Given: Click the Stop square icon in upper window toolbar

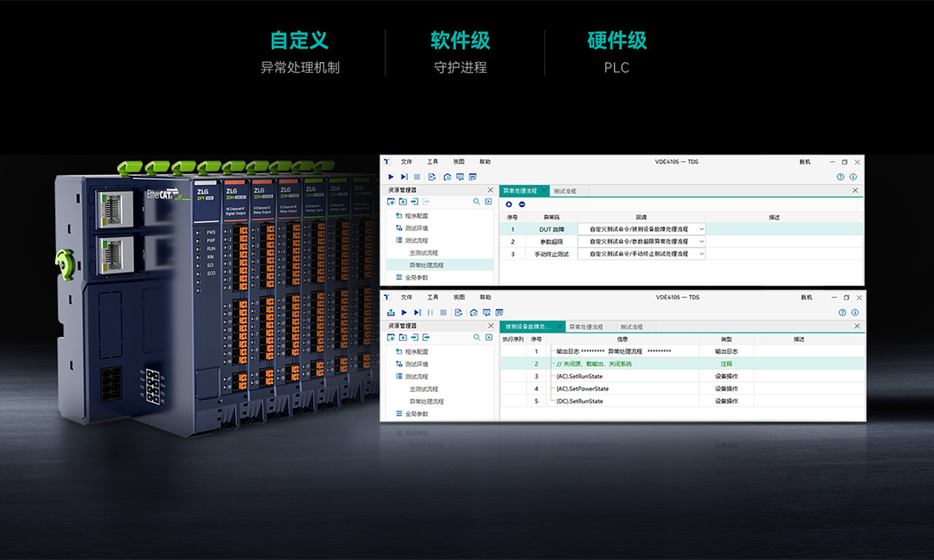Looking at the screenshot, I should 417,176.
